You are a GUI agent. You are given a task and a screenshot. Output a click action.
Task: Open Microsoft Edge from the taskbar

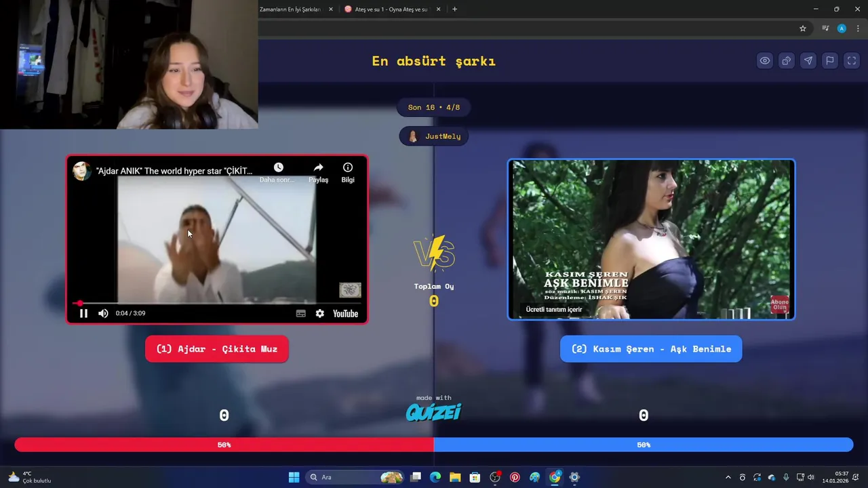click(435, 477)
